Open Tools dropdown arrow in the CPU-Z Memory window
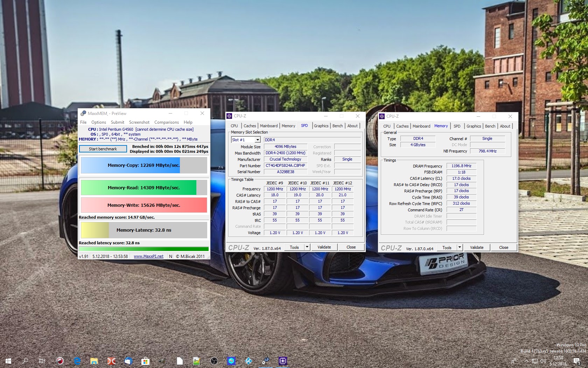This screenshot has height=368, width=588. tap(460, 247)
